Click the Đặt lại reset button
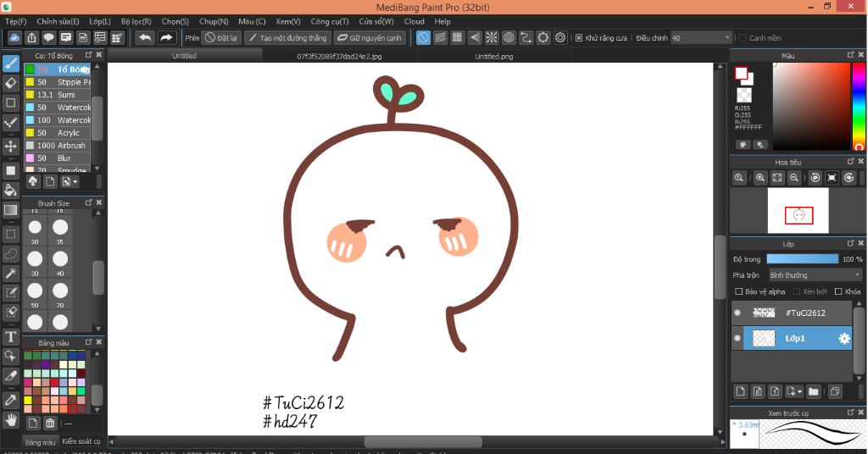The height and width of the screenshot is (454, 868). [221, 37]
